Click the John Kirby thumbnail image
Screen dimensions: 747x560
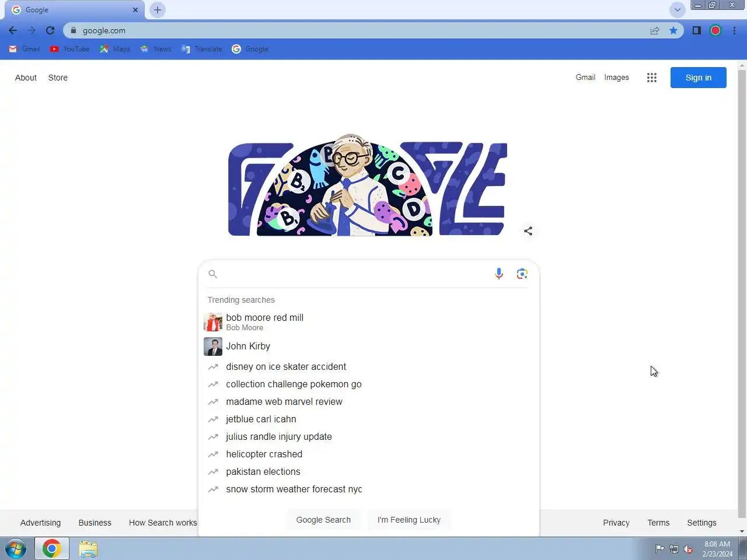tap(213, 346)
